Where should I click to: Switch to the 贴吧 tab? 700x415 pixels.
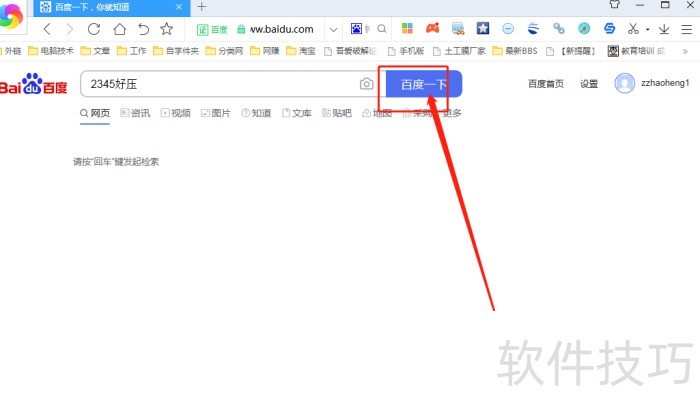[x=337, y=113]
